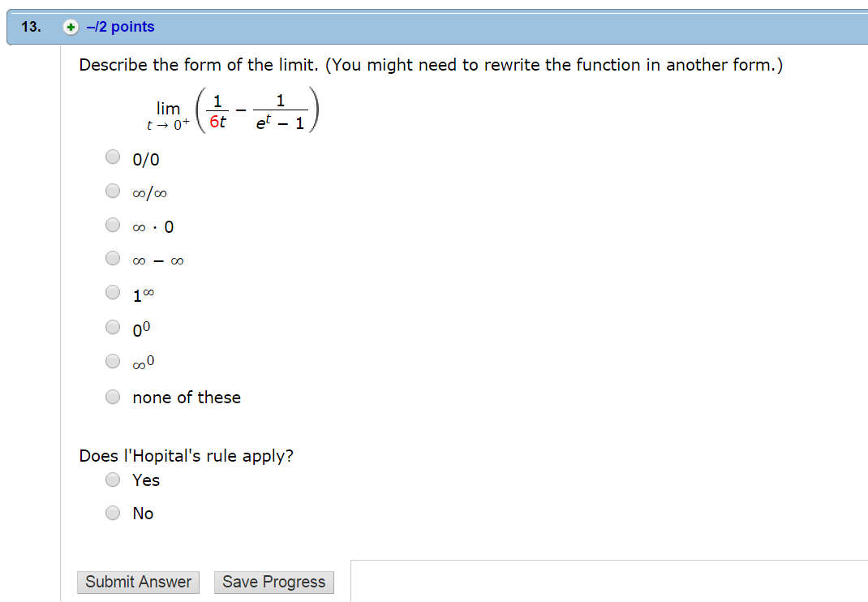Select the ∞ · 0 answer option
This screenshot has width=868, height=602.
[113, 225]
